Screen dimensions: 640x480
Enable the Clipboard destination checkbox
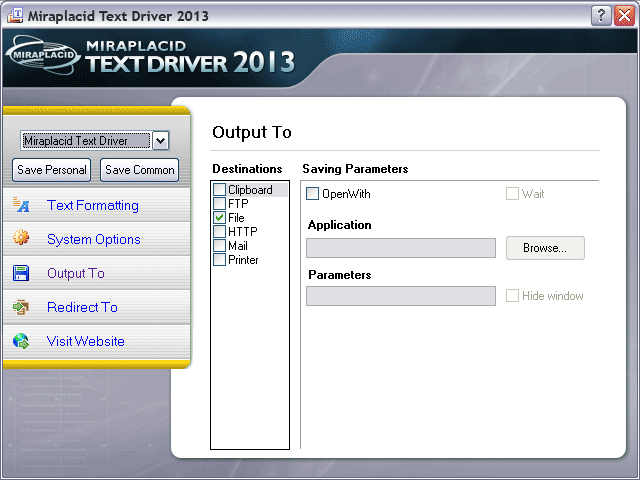click(220, 189)
